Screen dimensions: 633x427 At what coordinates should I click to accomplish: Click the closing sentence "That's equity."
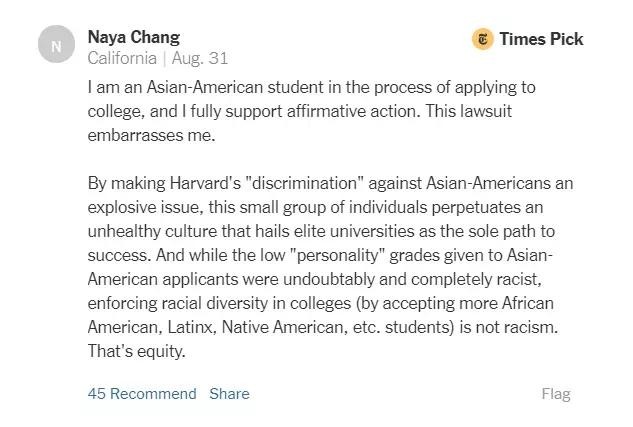(x=137, y=351)
